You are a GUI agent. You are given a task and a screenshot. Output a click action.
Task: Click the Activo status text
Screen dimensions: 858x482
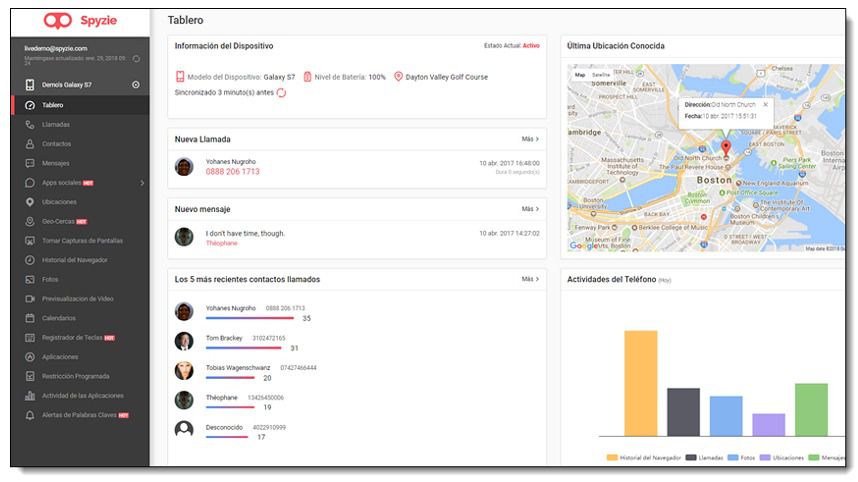pos(531,46)
